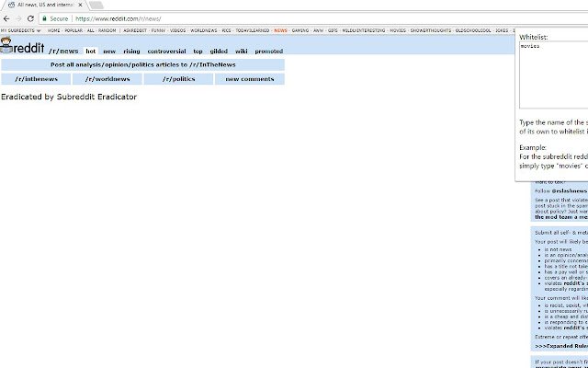This screenshot has width=588, height=368.
Task: Select the hot tab
Action: (x=91, y=52)
